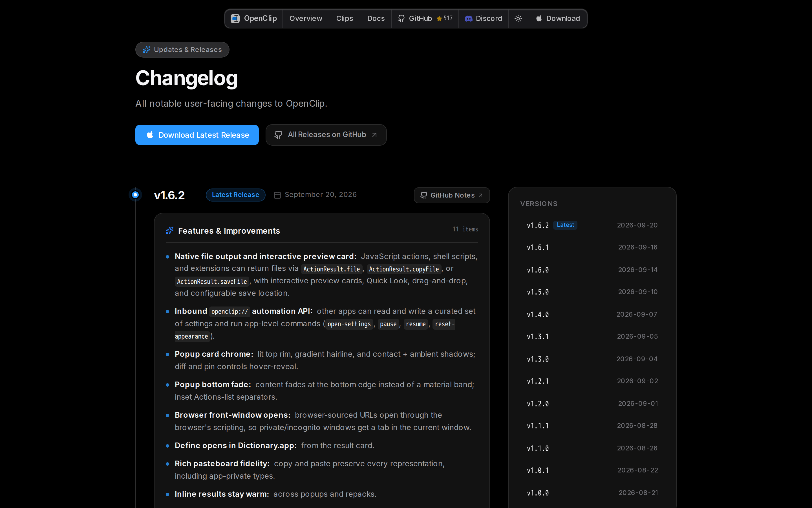This screenshot has width=812, height=508.
Task: Select v1.2.0 in Versions list
Action: (592, 404)
